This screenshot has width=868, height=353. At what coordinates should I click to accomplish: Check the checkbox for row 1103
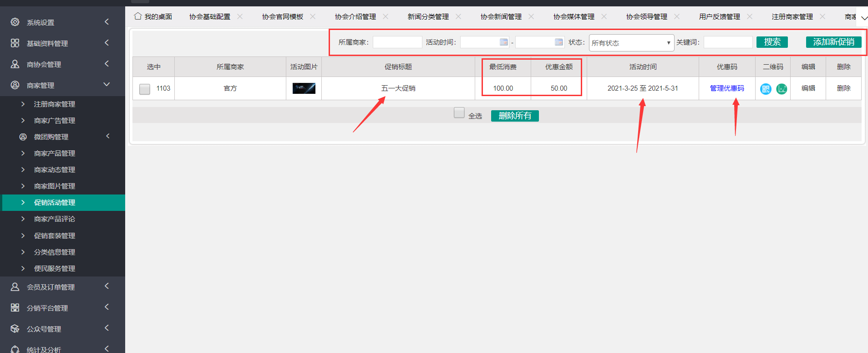pyautogui.click(x=145, y=89)
